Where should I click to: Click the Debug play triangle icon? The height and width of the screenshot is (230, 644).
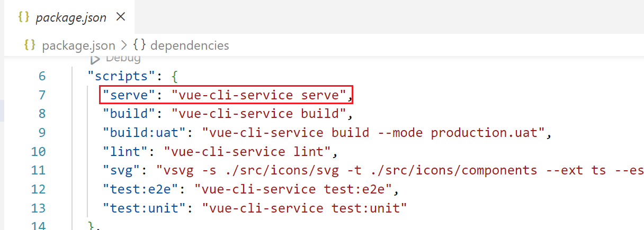95,59
